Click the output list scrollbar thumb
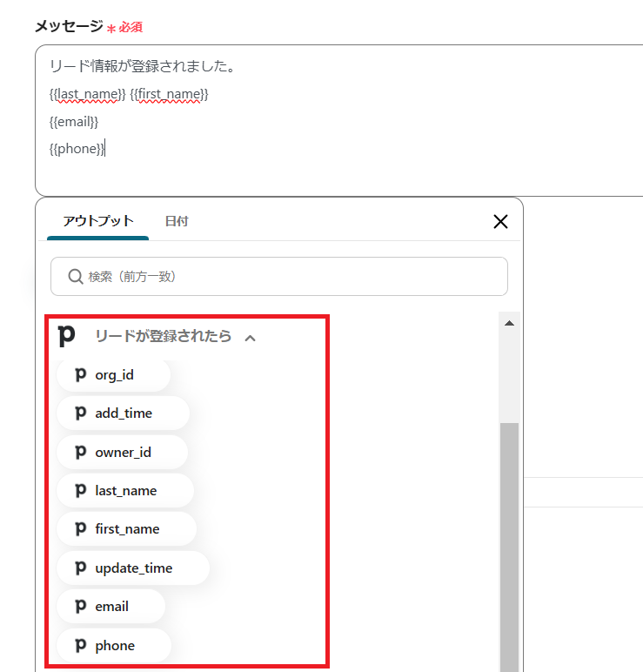 click(509, 548)
